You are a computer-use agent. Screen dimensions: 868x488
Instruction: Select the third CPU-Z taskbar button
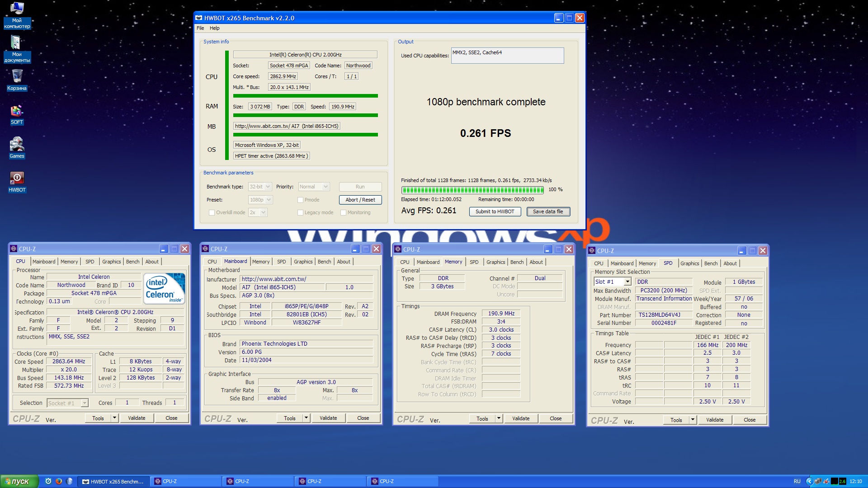330,481
